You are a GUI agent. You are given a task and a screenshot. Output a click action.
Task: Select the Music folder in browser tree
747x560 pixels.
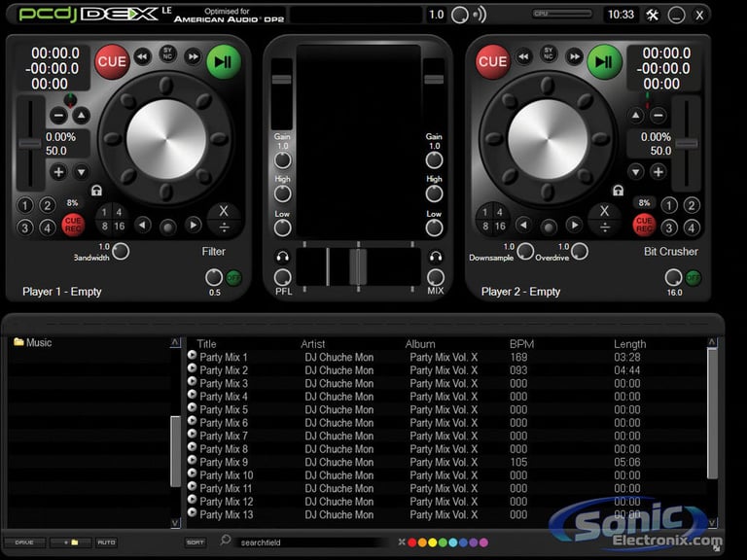tap(32, 342)
